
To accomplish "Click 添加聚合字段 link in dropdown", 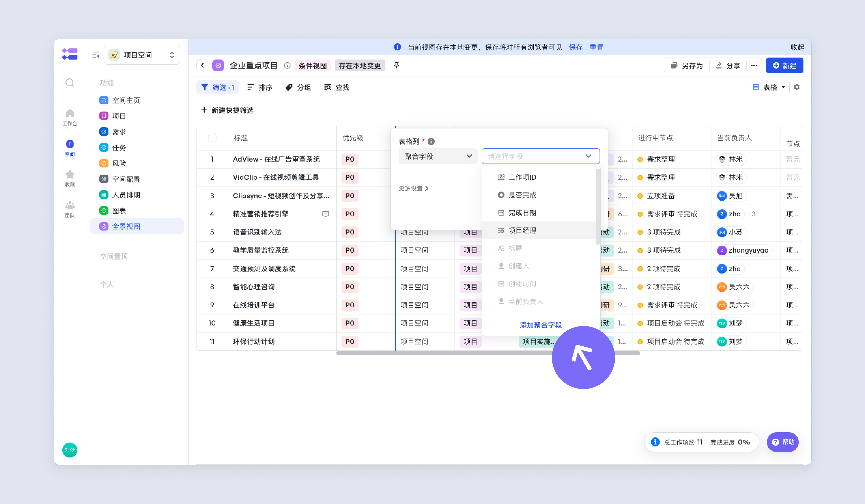I will click(x=541, y=325).
